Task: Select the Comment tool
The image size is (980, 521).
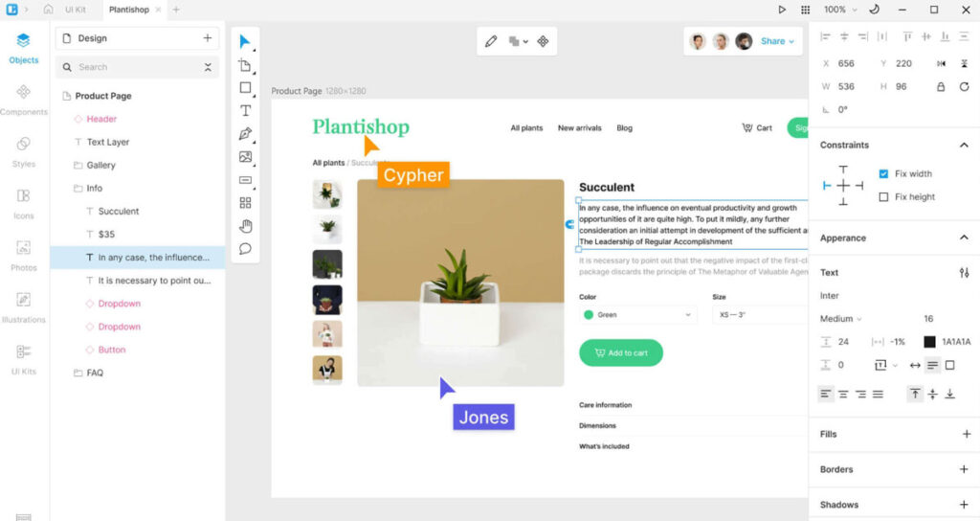Action: pyautogui.click(x=245, y=249)
